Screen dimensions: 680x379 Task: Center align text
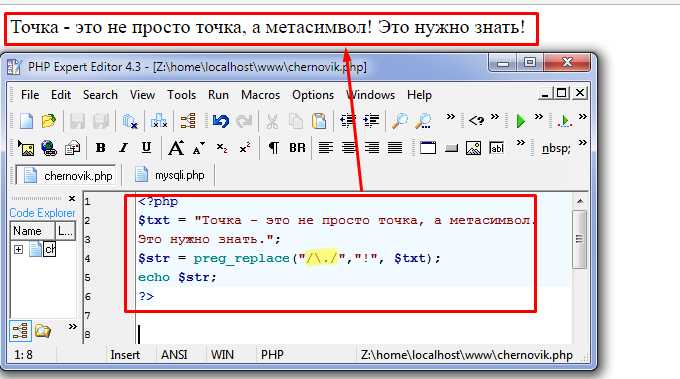pos(349,148)
